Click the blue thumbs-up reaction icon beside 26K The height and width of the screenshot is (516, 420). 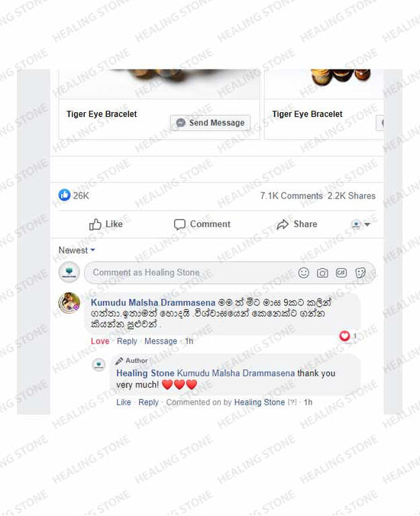click(x=64, y=195)
